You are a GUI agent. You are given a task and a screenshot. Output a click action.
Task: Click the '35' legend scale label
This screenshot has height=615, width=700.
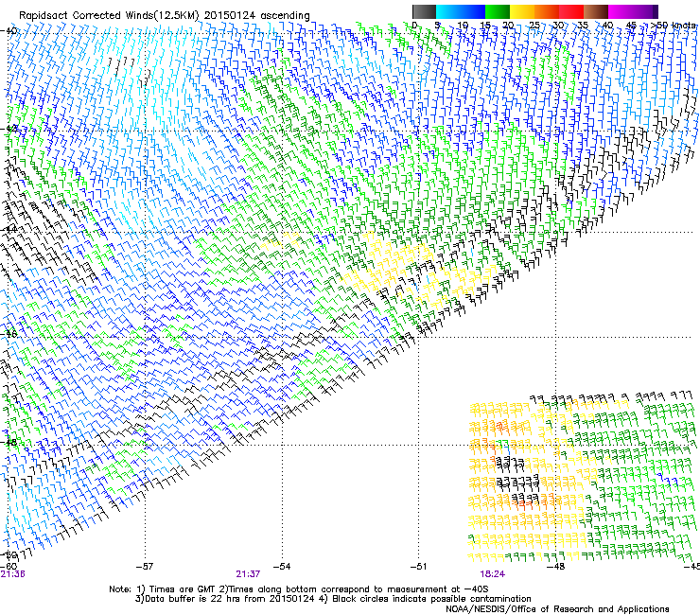[x=583, y=26]
